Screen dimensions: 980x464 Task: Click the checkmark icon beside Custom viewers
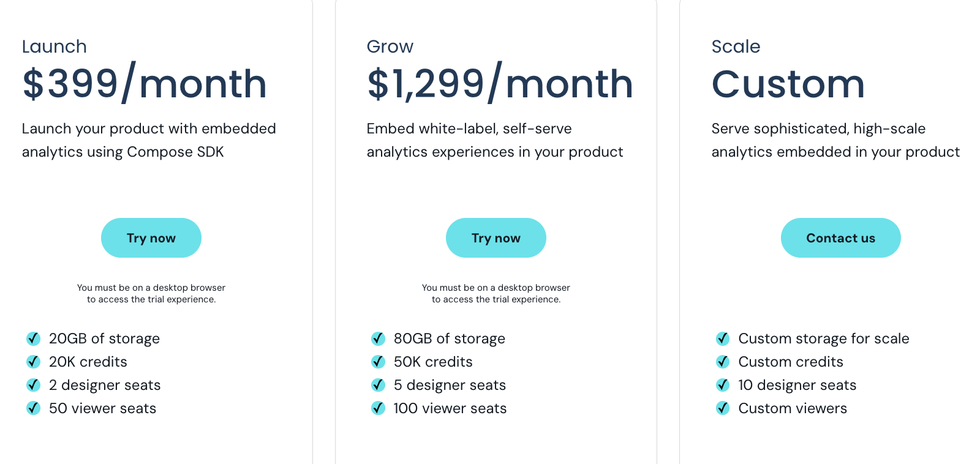[723, 408]
